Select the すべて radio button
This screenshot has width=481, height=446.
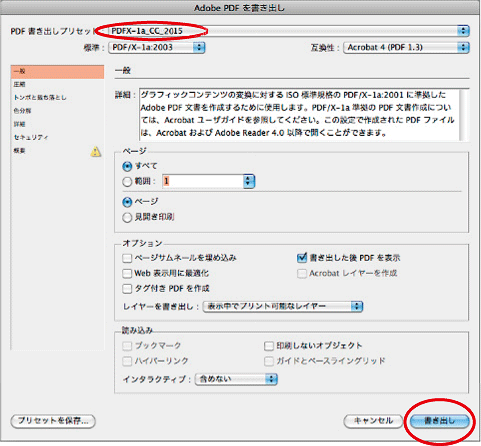pyautogui.click(x=127, y=166)
